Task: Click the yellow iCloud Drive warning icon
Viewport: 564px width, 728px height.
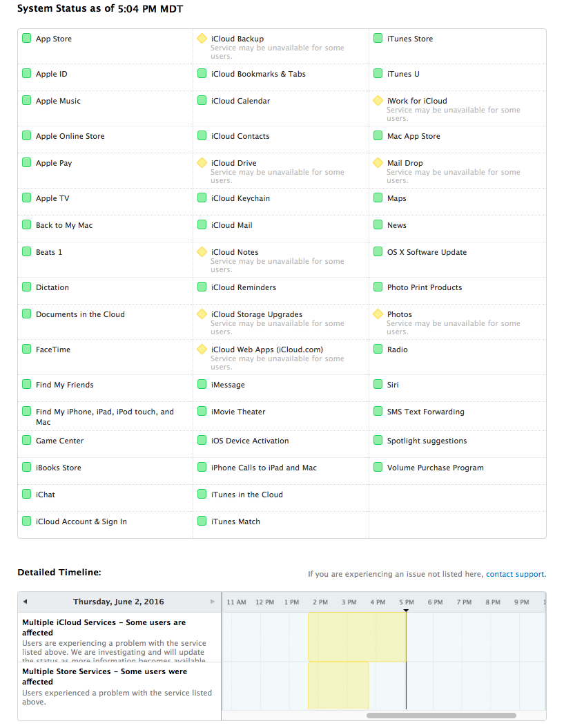Action: point(202,163)
